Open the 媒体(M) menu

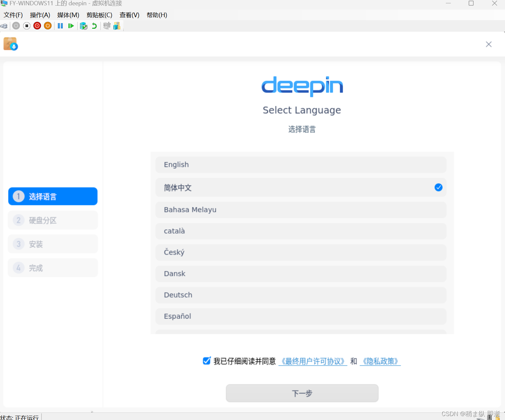pos(68,15)
